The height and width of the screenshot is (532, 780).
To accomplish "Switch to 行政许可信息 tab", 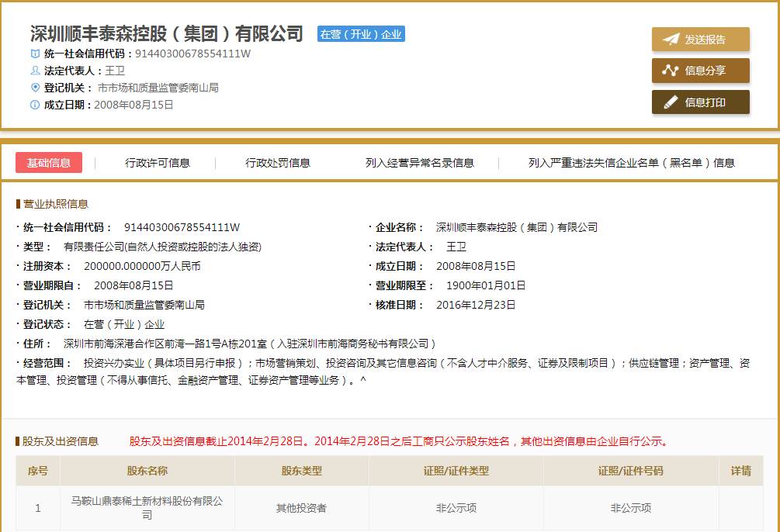I will (x=158, y=163).
